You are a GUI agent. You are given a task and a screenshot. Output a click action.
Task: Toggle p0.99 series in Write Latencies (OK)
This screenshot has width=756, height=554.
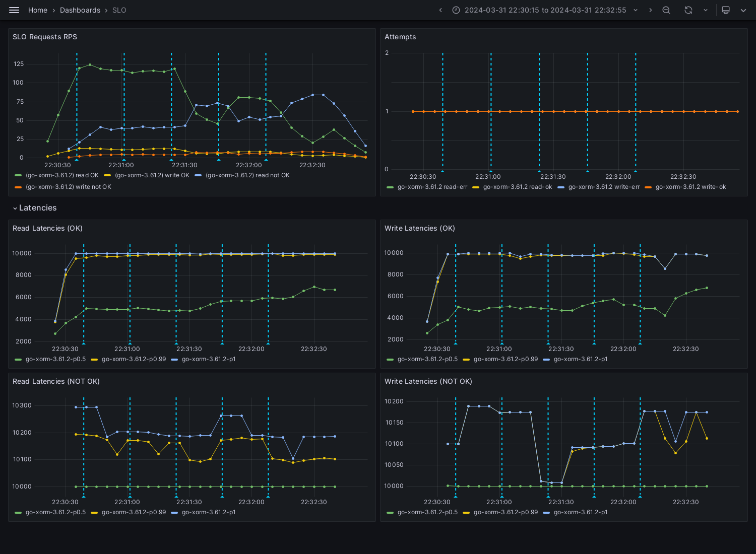coord(506,359)
